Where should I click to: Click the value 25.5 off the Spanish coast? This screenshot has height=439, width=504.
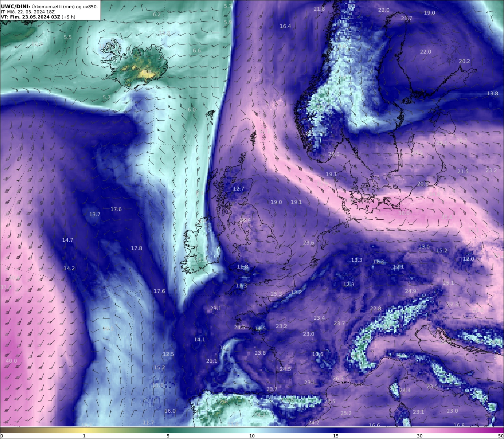[330, 401]
